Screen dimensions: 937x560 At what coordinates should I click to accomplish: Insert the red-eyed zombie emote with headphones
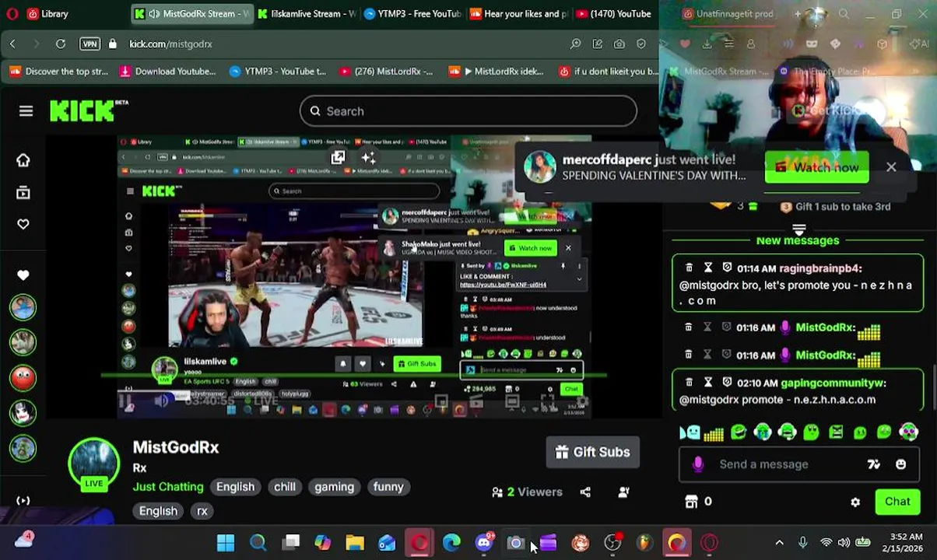point(908,432)
